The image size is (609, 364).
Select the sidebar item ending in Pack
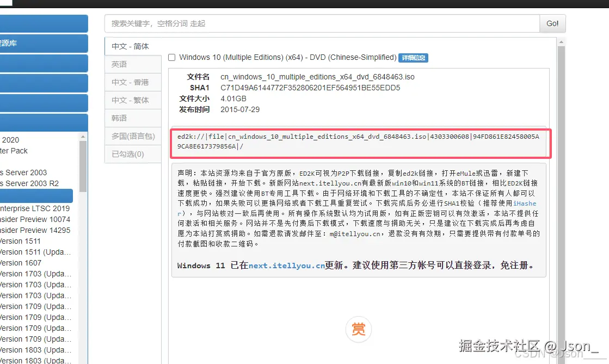pyautogui.click(x=14, y=151)
